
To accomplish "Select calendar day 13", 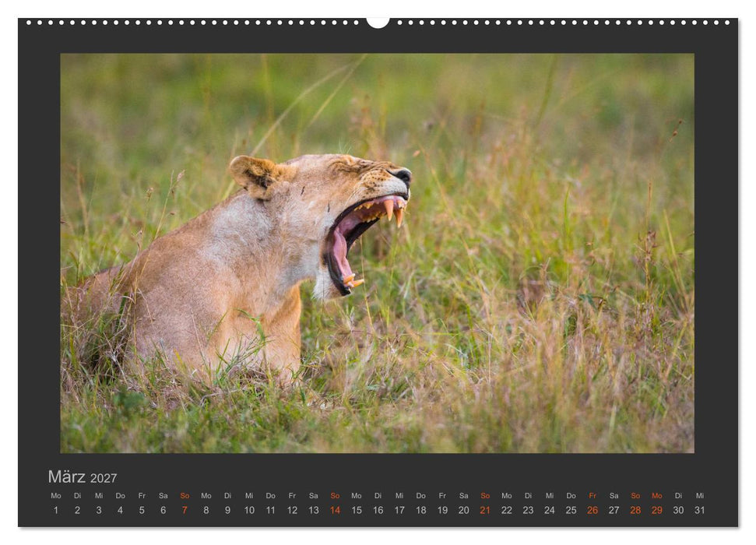I will coord(314,510).
